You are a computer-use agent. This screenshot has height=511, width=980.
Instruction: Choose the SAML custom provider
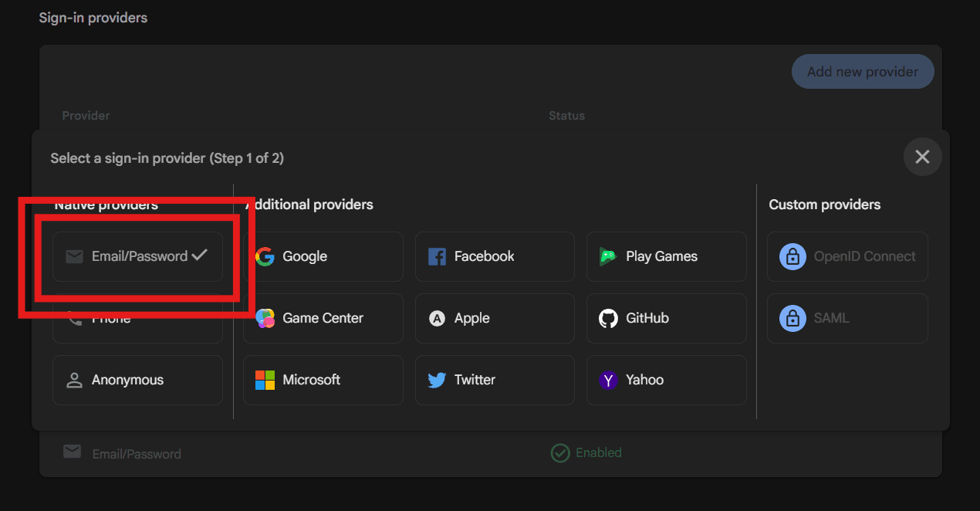(847, 318)
